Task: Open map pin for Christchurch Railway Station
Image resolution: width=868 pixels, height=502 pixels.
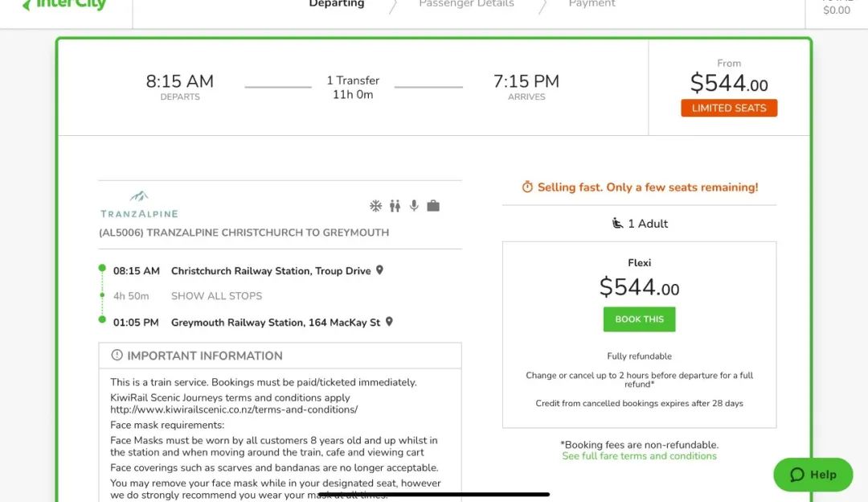Action: pos(379,270)
